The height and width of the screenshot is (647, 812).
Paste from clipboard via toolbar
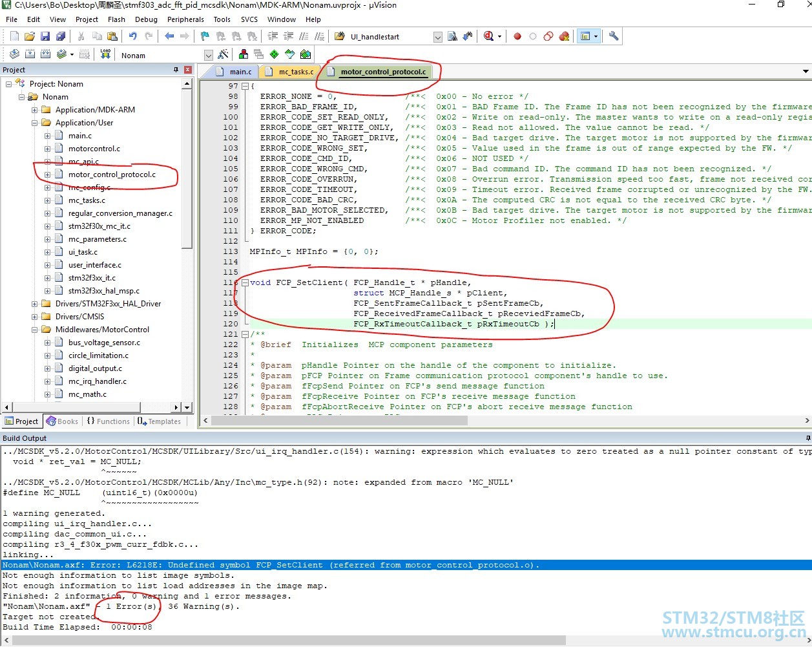(x=112, y=36)
